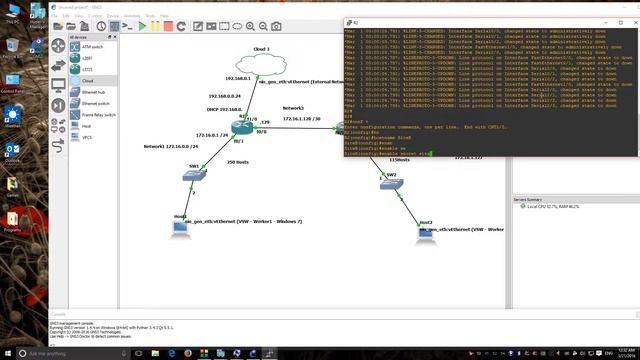Select c3725 router in device list
640x360 pixels.
point(93,69)
